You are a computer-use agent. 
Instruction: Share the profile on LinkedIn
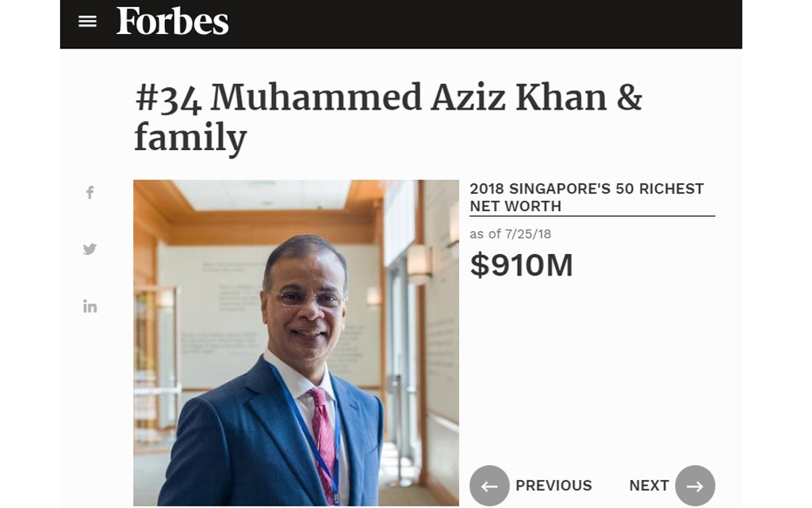pyautogui.click(x=90, y=306)
